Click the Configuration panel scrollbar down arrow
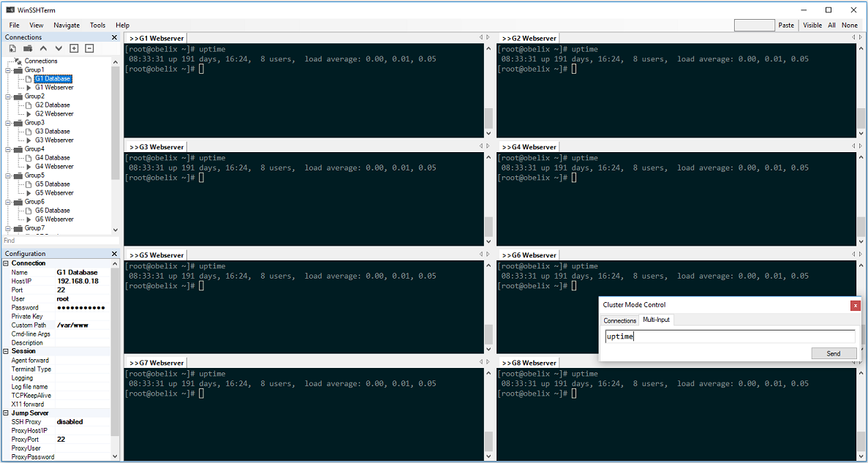 click(115, 457)
